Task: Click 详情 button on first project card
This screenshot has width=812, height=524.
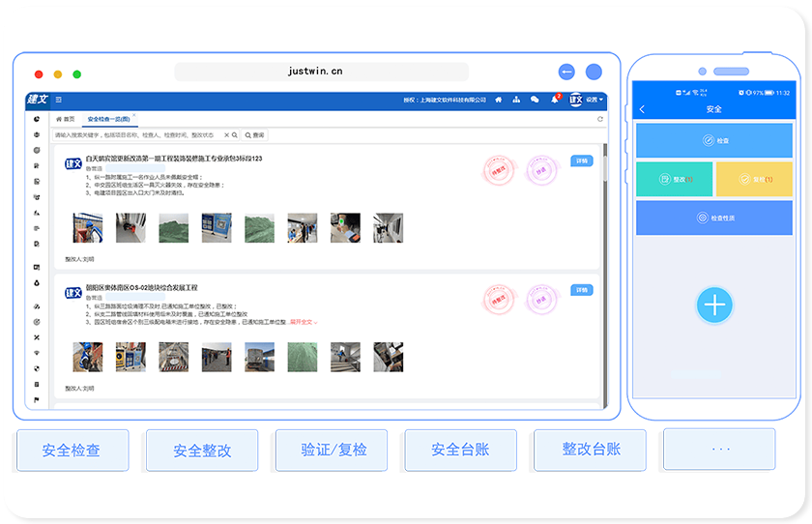Action: [x=581, y=160]
